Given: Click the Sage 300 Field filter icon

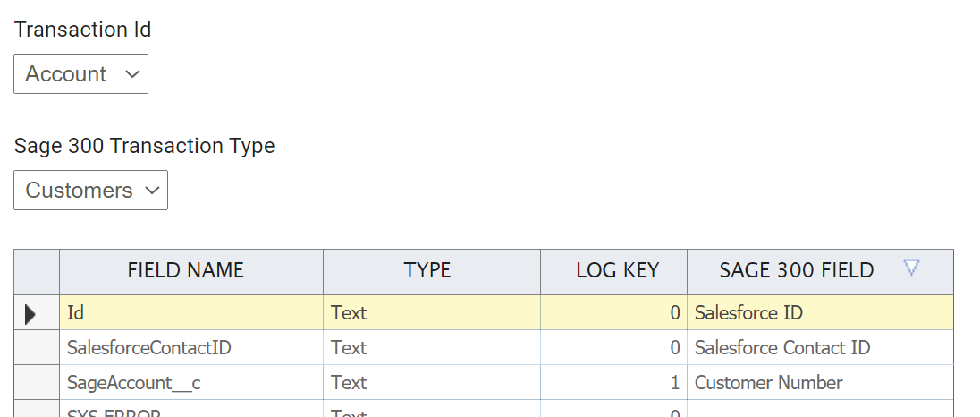Looking at the screenshot, I should (911, 268).
